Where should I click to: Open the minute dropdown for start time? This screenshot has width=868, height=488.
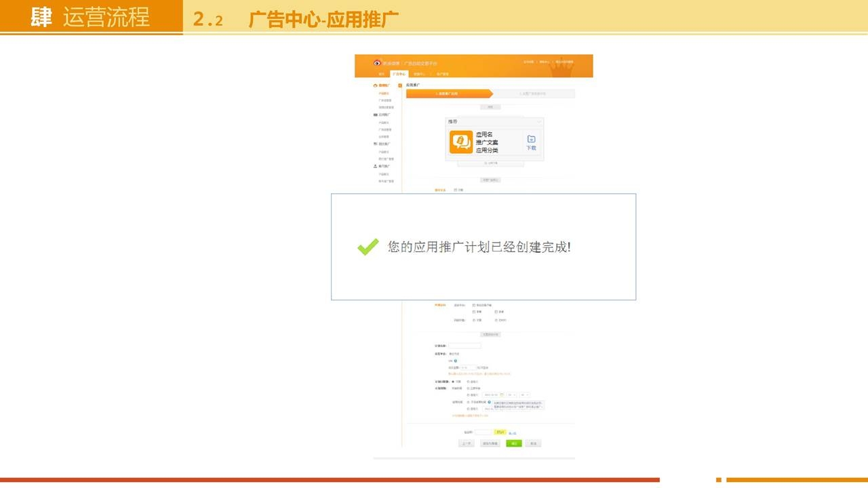(525, 394)
